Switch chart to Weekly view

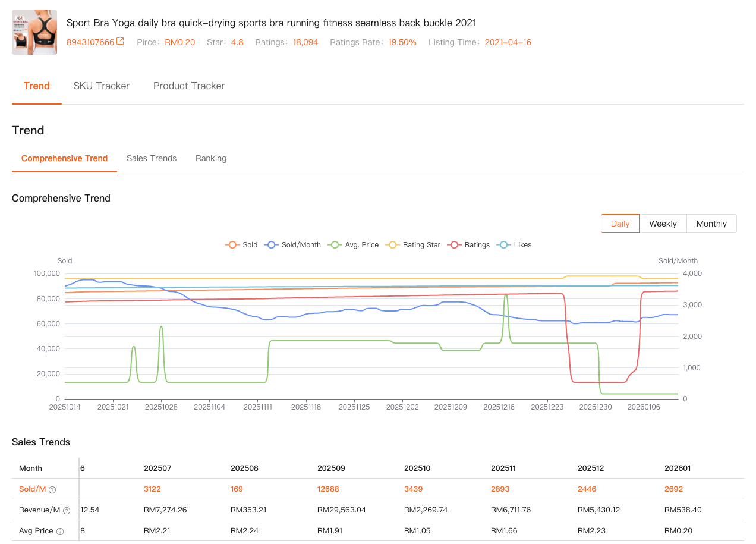(663, 224)
